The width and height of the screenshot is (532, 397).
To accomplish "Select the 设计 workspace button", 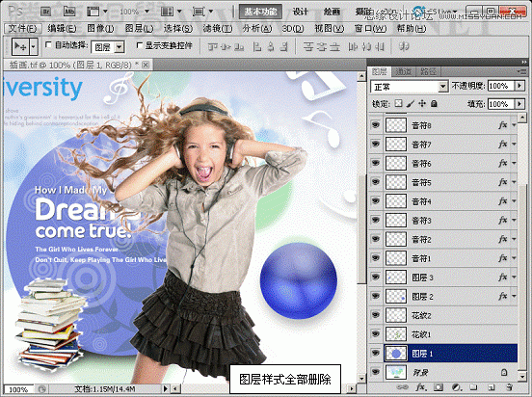I will [x=300, y=12].
